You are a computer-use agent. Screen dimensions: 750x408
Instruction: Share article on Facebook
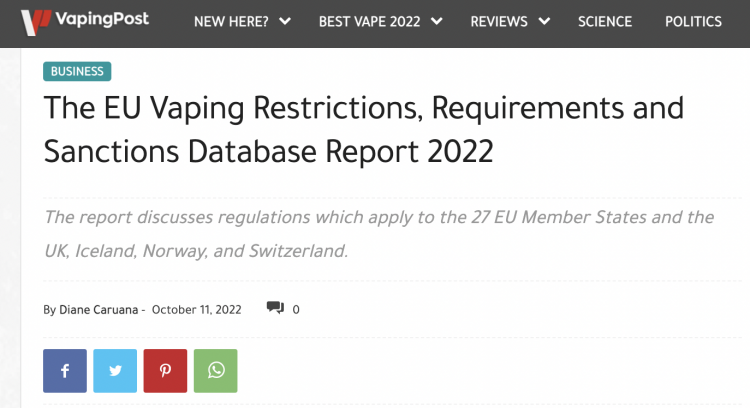[x=65, y=371]
